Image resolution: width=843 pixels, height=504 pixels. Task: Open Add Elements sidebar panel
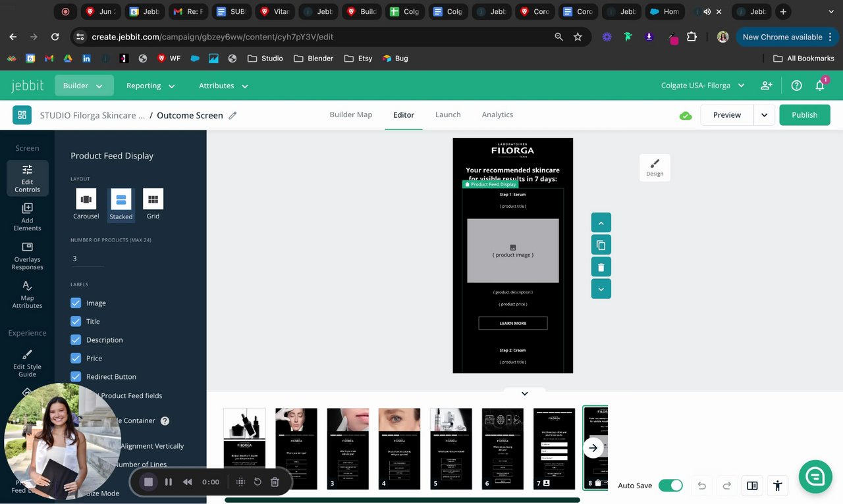[27, 217]
